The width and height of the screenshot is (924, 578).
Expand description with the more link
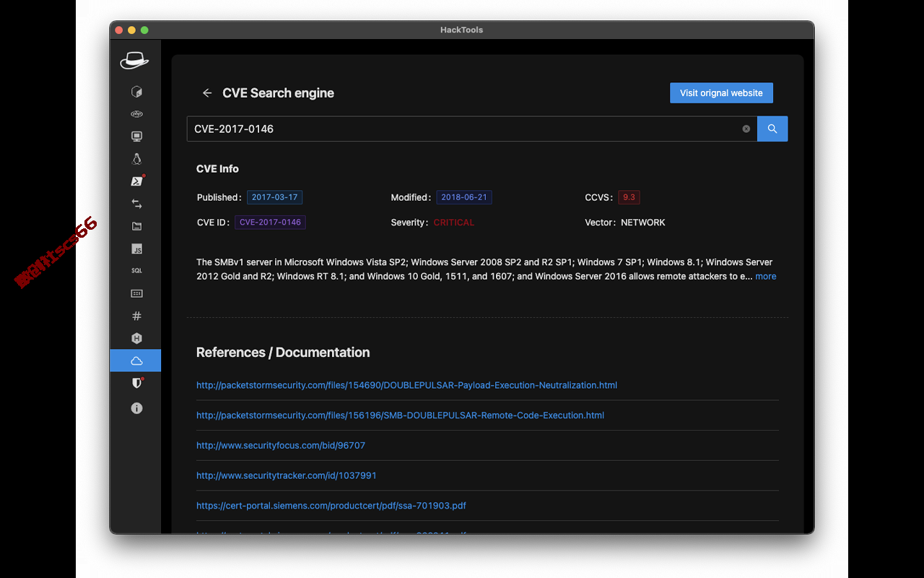[x=766, y=276]
